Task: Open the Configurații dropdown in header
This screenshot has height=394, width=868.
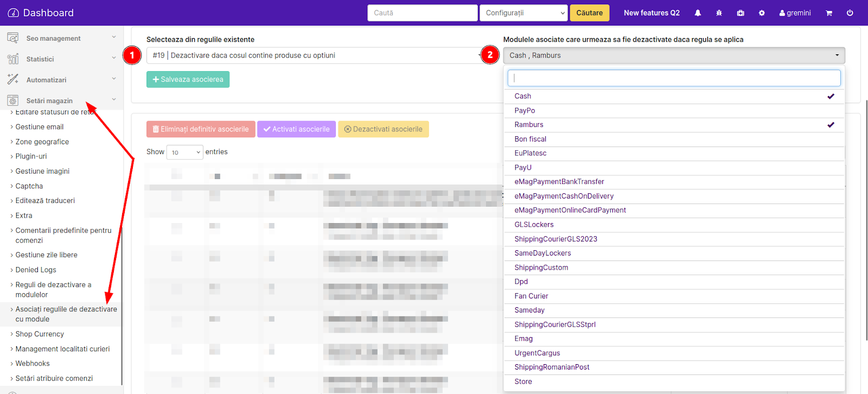Action: pos(524,13)
